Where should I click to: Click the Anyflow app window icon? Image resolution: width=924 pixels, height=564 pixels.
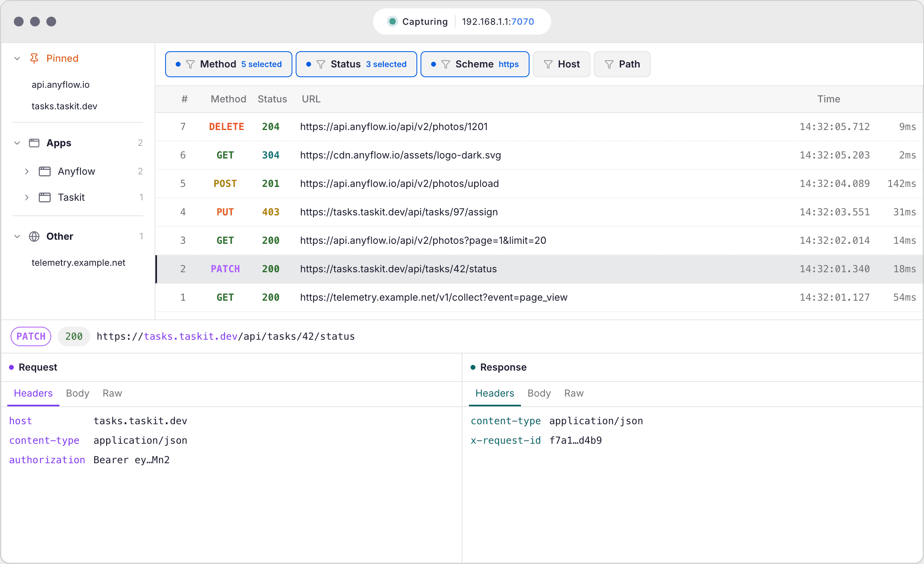click(x=45, y=171)
